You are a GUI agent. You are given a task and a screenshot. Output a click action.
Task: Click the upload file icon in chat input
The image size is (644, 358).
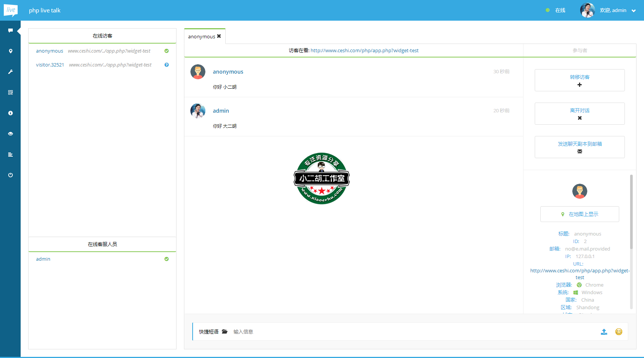(604, 332)
